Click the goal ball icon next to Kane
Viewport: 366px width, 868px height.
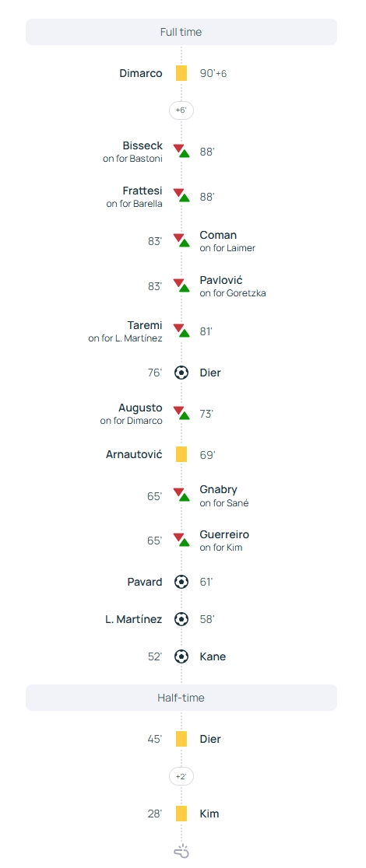181,656
